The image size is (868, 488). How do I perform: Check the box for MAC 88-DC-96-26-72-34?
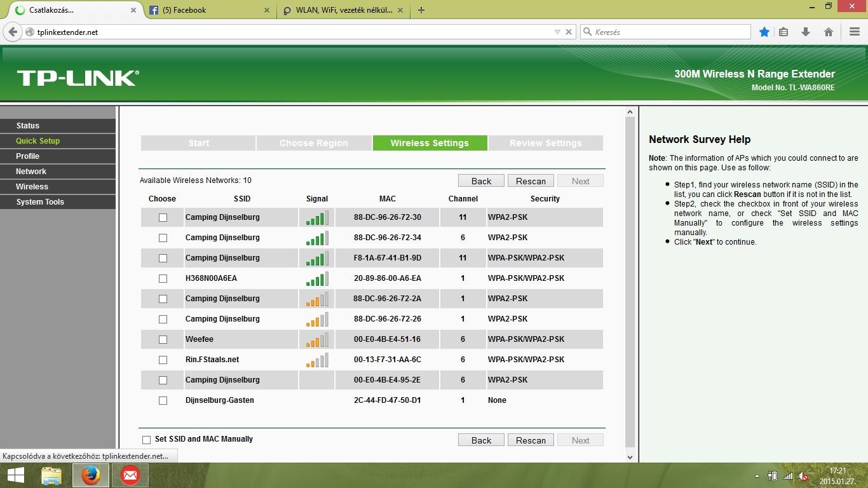(163, 238)
